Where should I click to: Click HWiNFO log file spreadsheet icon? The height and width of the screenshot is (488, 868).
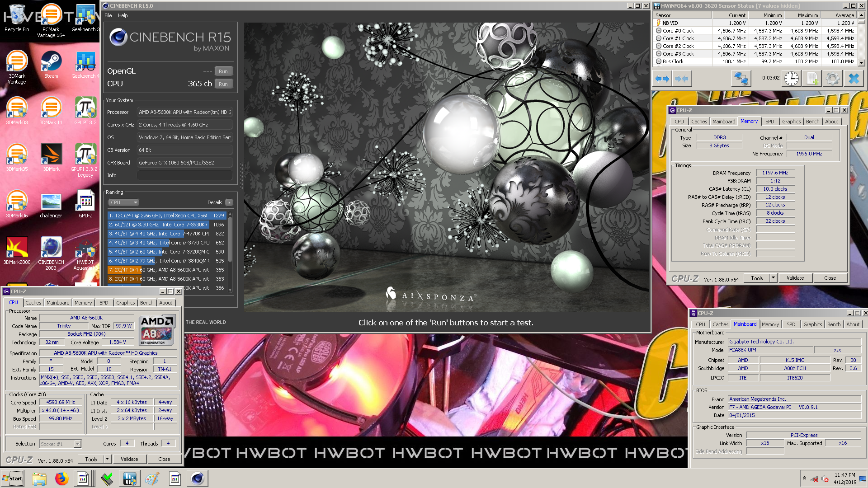pos(812,79)
